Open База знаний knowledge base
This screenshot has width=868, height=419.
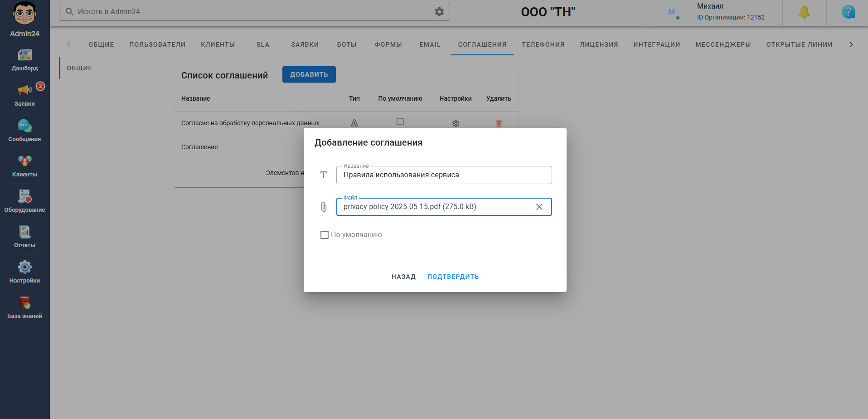click(24, 308)
